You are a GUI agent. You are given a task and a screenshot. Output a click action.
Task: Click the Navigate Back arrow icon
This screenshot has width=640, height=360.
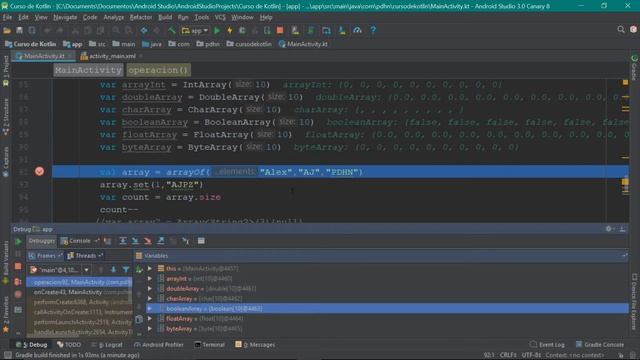click(x=144, y=31)
